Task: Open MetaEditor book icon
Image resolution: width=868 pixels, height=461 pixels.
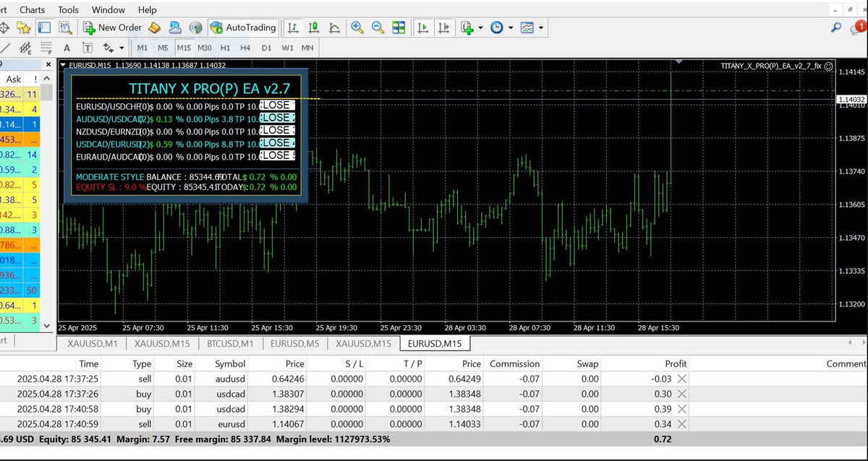Action: pos(154,27)
